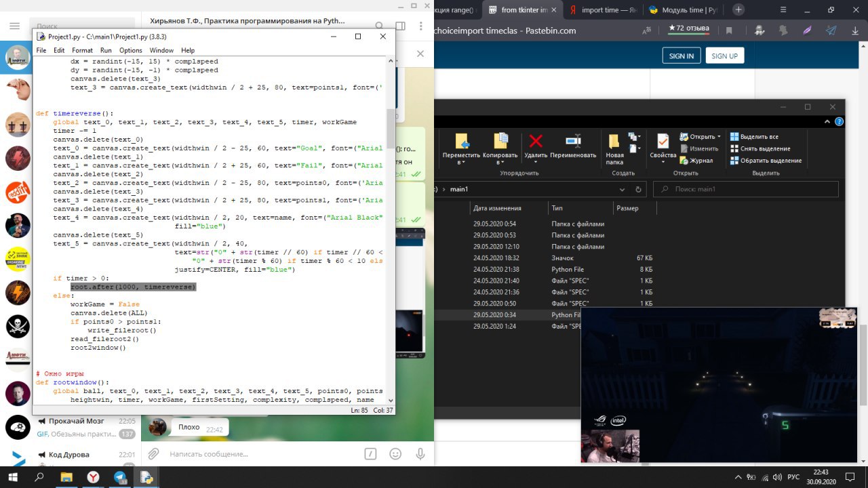868x488 pixels.
Task: Click Журнал in Explorer ribbon
Action: point(696,161)
